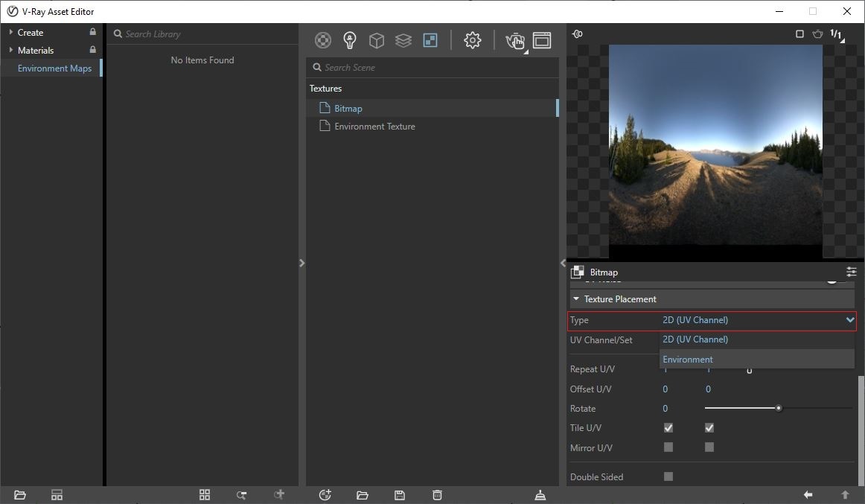Collapse the properties panel with side arrow handle
Screen dimensions: 865x504
pyautogui.click(x=563, y=263)
